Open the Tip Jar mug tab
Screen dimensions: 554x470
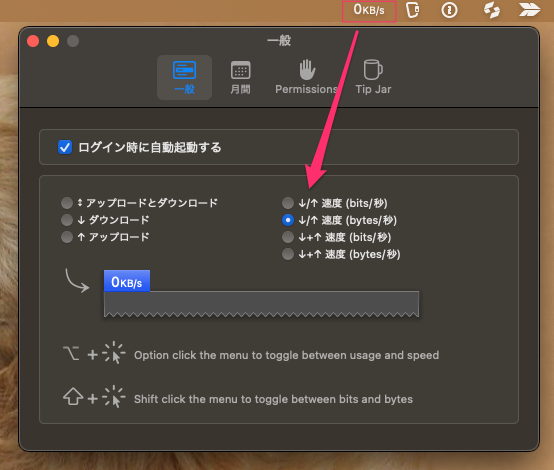373,77
